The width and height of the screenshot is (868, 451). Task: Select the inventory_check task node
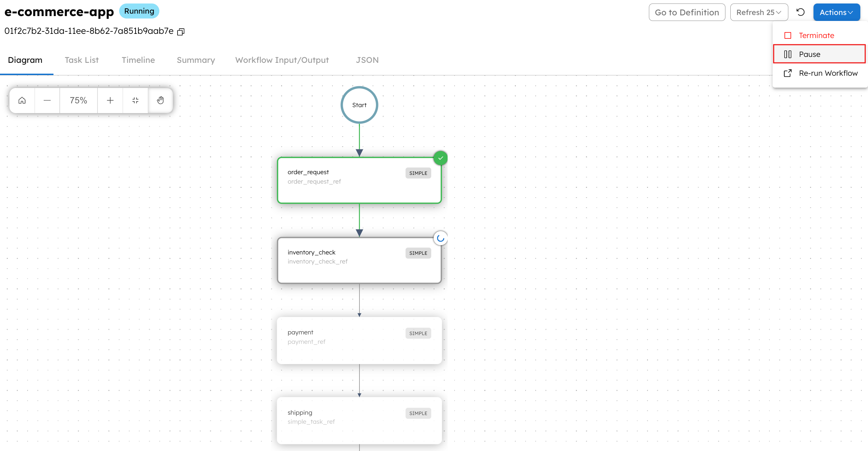[x=359, y=260]
